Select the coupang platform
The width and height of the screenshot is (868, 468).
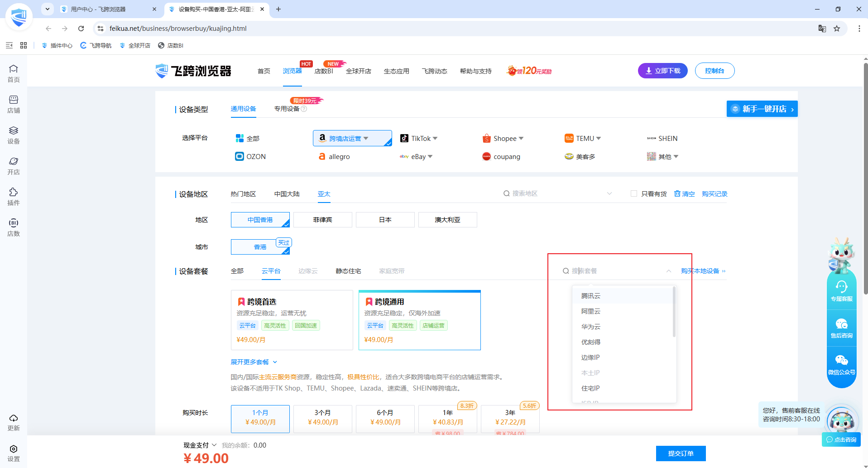click(501, 156)
